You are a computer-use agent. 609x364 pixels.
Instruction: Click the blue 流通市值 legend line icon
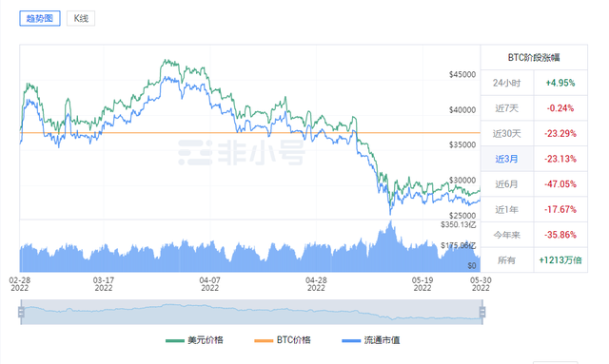(x=351, y=341)
